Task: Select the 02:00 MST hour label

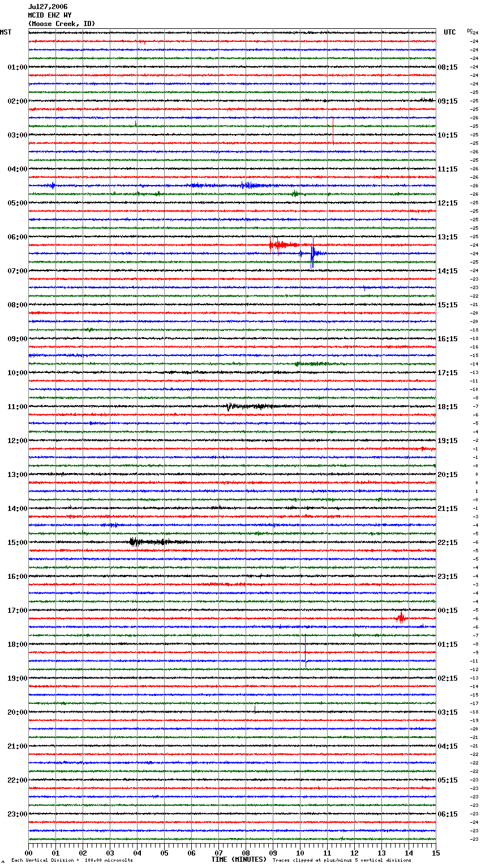Action: pyautogui.click(x=17, y=101)
